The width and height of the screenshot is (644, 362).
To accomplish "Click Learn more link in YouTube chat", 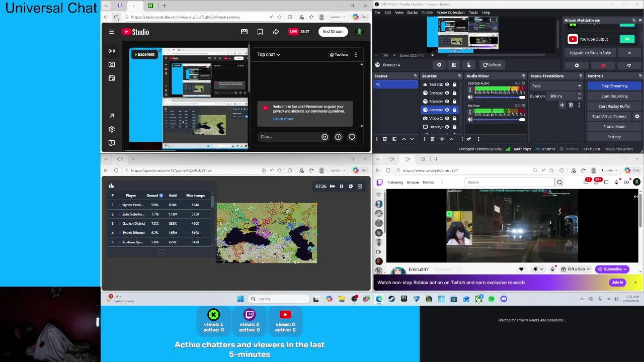I will [283, 119].
